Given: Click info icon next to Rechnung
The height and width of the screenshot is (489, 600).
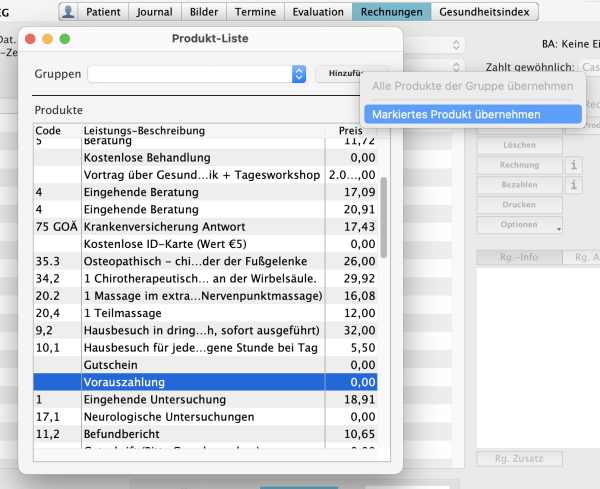Looking at the screenshot, I should (x=574, y=166).
